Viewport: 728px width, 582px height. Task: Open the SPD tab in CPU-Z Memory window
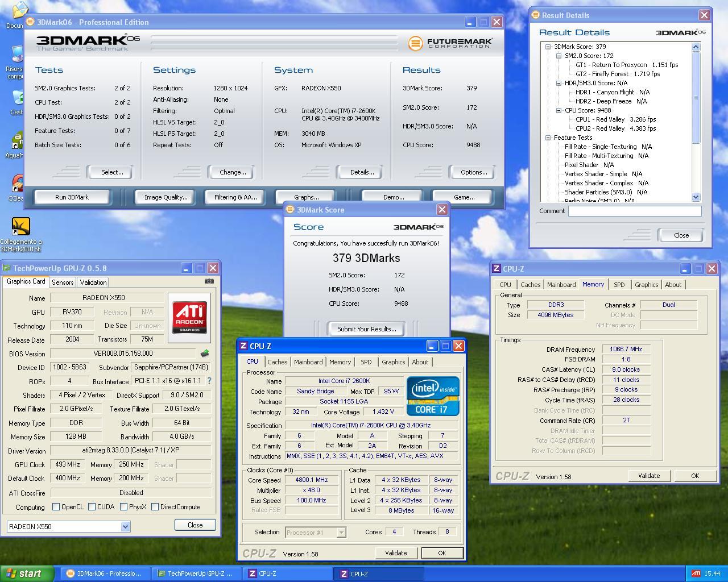(x=619, y=285)
